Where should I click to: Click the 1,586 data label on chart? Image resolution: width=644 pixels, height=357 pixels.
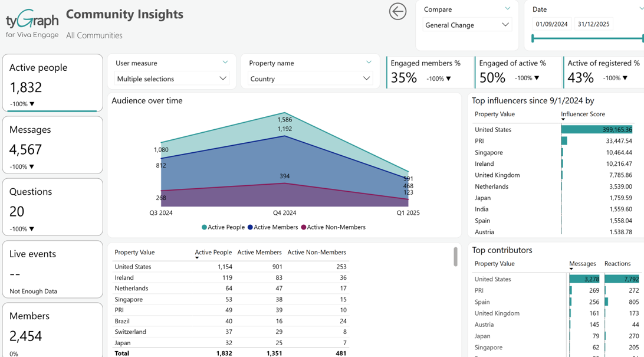coord(285,120)
